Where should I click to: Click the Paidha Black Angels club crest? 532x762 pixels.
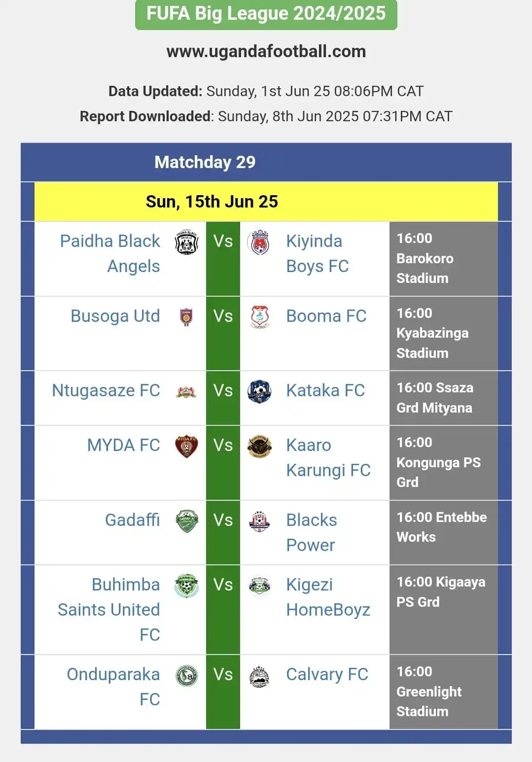(186, 242)
